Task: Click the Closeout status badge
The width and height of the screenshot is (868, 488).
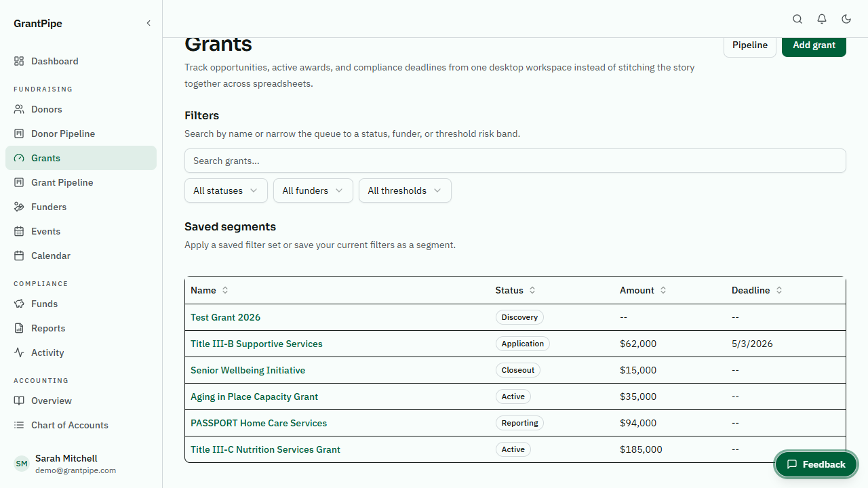Action: click(x=518, y=370)
